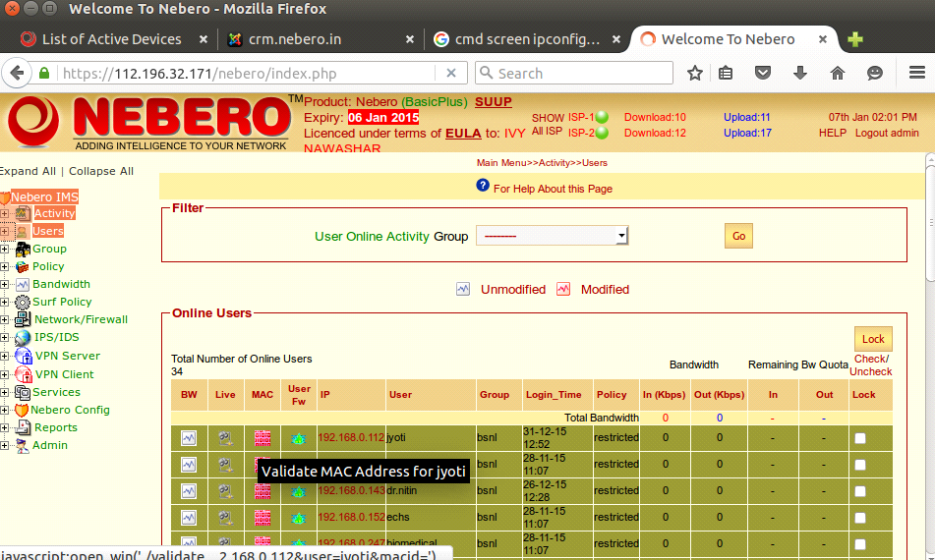
Task: Open User Fw icon for echs
Action: (x=298, y=519)
